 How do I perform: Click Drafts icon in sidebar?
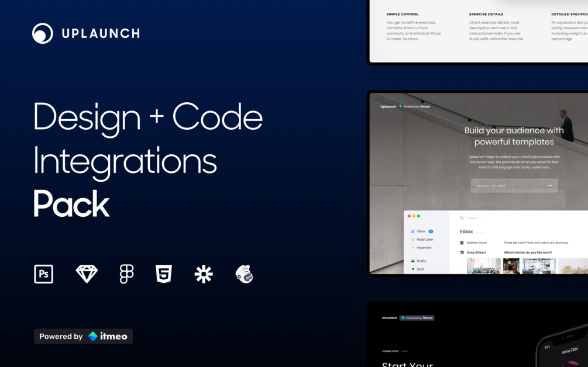[413, 261]
